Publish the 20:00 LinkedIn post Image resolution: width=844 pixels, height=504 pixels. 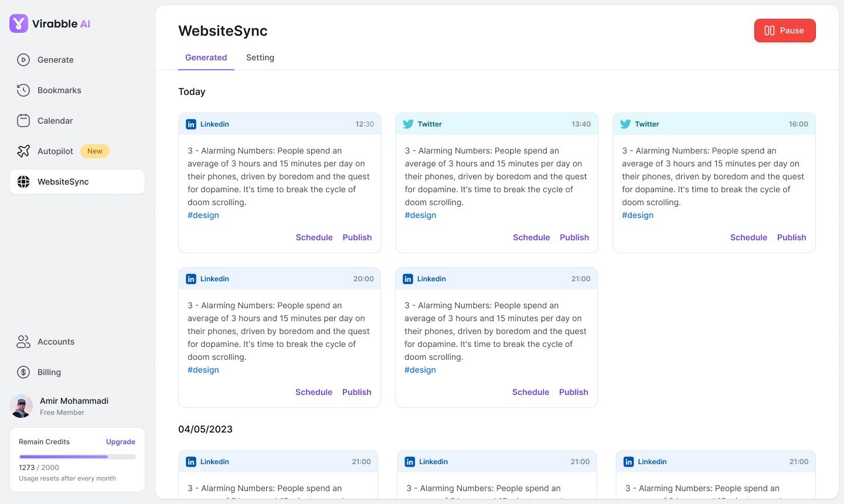[357, 392]
